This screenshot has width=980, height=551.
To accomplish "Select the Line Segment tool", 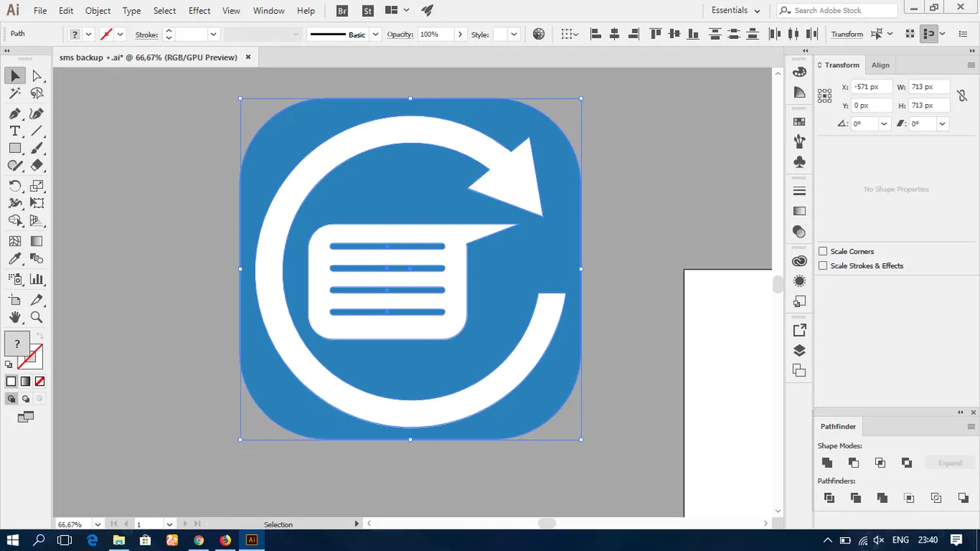I will pos(37,131).
